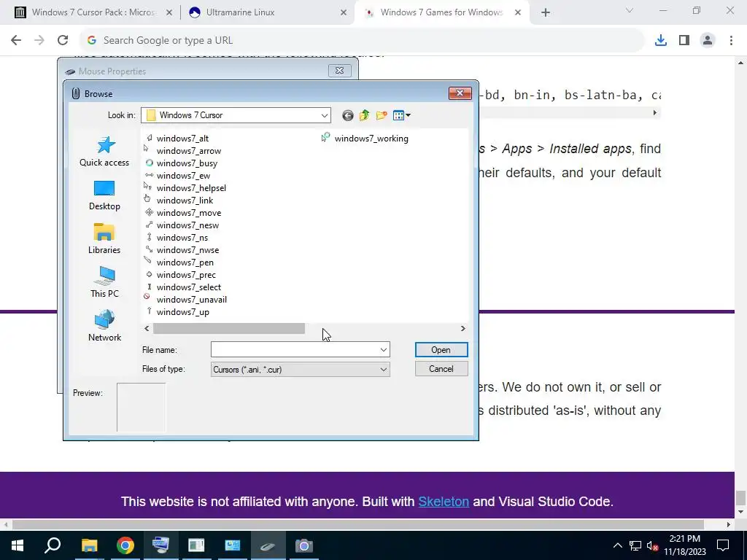Go up one folder level icon

click(365, 115)
